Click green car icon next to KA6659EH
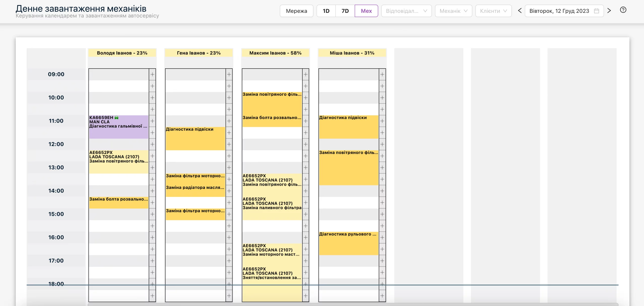Image resolution: width=644 pixels, height=306 pixels. [x=116, y=118]
